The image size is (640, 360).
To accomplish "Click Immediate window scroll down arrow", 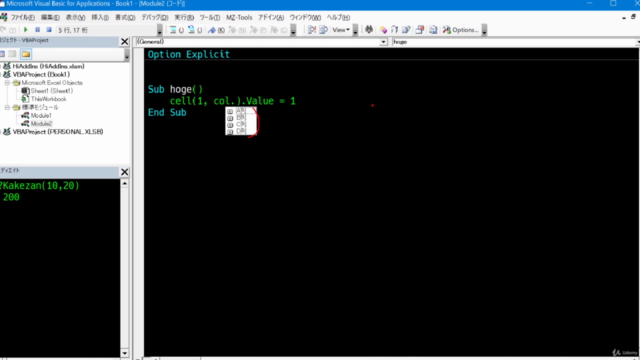I will (x=124, y=353).
